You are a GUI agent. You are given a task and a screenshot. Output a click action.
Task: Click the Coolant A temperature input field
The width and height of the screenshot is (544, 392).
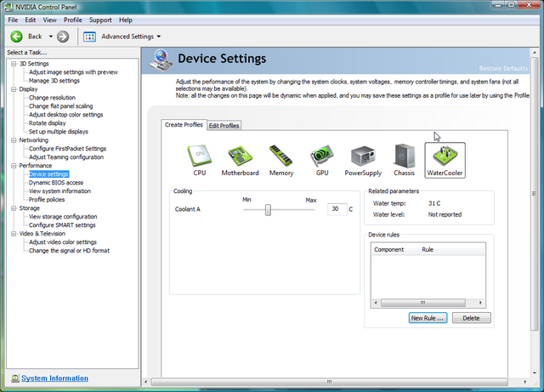click(x=337, y=209)
